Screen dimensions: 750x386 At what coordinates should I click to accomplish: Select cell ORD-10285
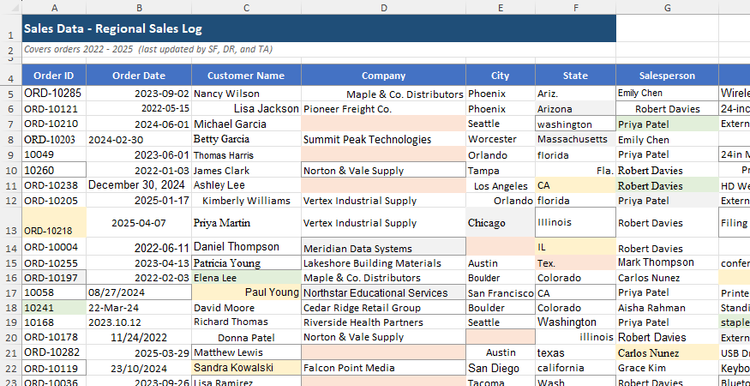[54, 93]
